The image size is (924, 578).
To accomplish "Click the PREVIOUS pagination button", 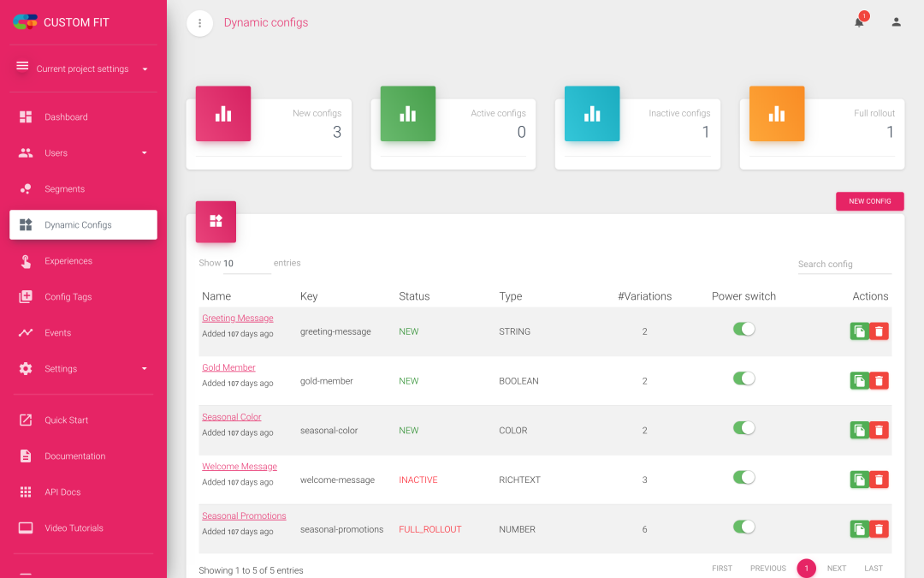I will 767,568.
